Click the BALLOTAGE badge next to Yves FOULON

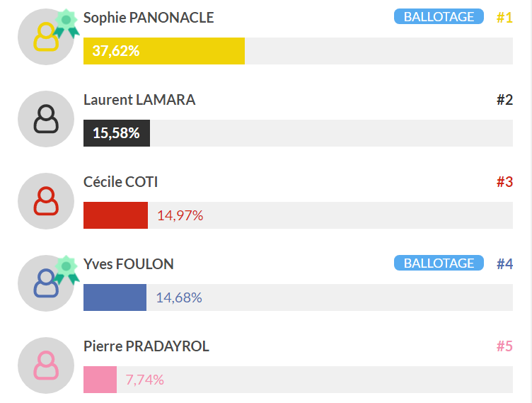[439, 263]
